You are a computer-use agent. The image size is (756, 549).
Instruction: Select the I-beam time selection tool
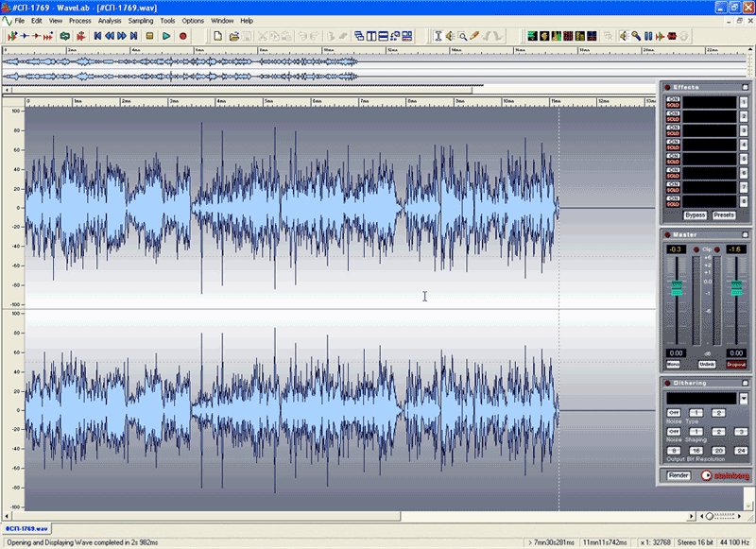438,36
